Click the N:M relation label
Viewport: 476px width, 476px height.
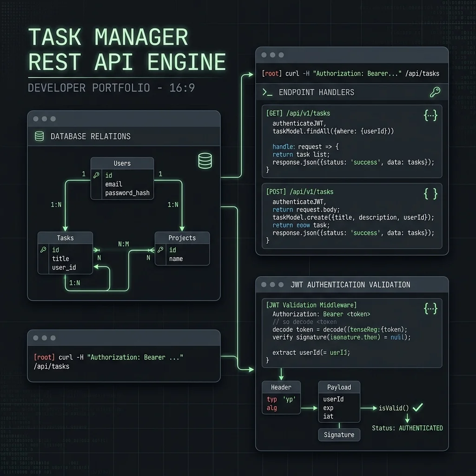[x=123, y=244]
